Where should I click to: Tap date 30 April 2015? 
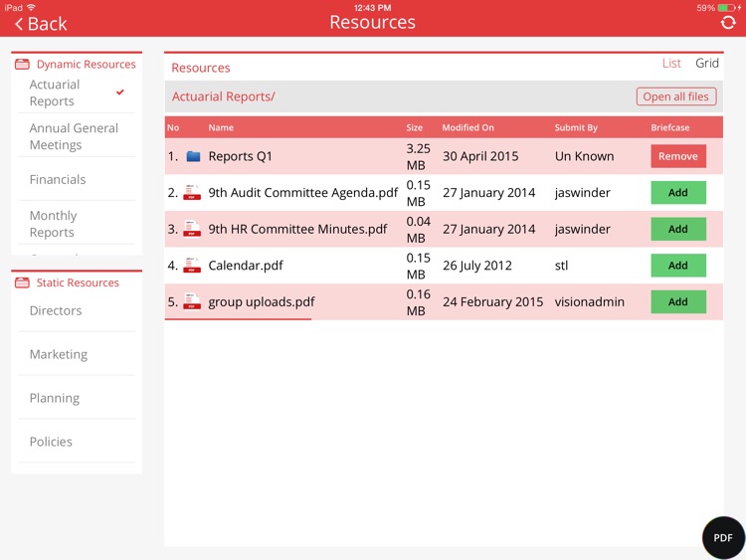pyautogui.click(x=480, y=156)
